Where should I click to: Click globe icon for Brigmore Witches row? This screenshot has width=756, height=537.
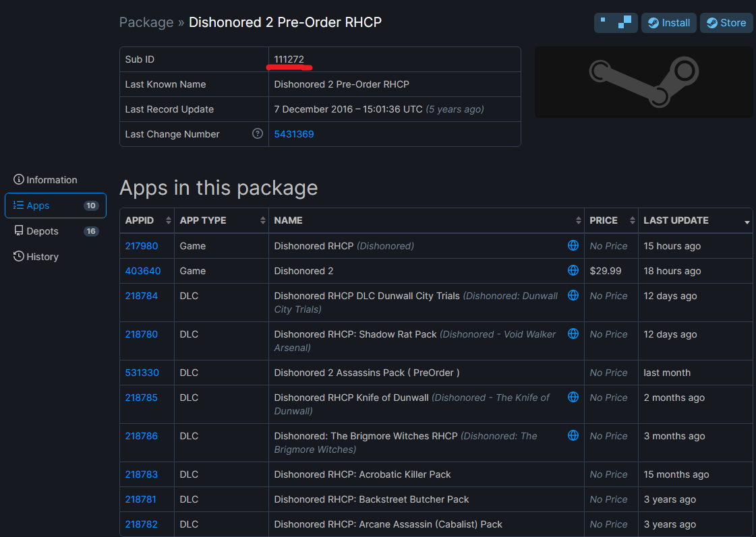click(573, 436)
